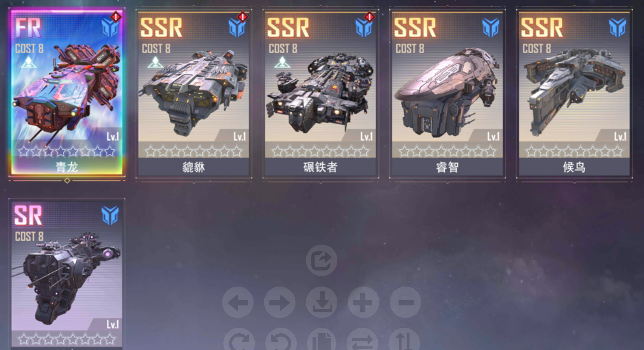644x350 pixels.
Task: Click the clockwise rotate circle icon
Action: [239, 339]
